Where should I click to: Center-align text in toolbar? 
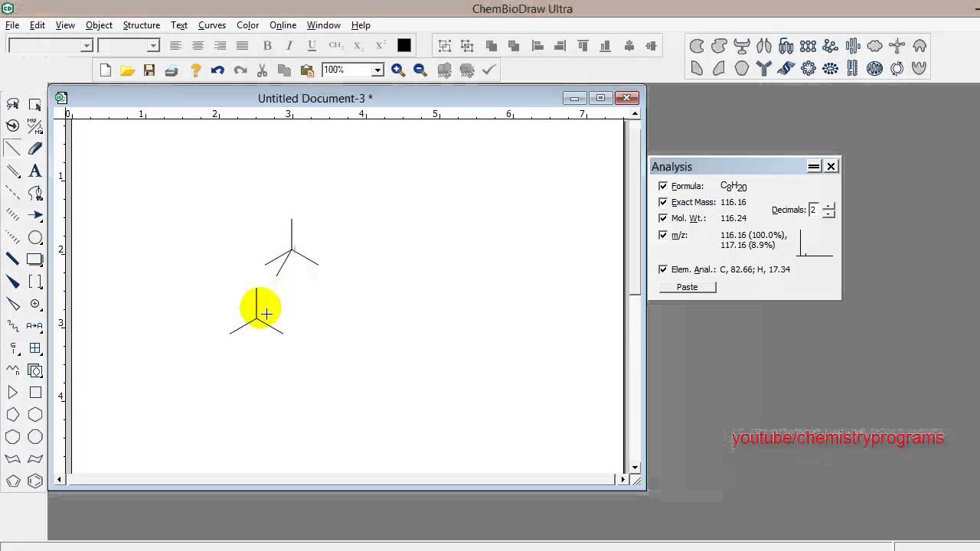[198, 46]
